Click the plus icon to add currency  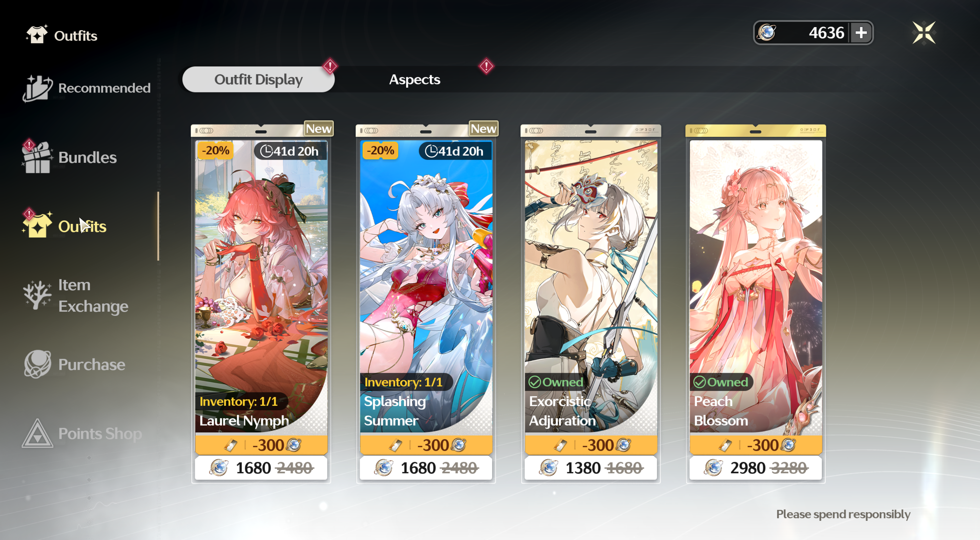coord(861,33)
